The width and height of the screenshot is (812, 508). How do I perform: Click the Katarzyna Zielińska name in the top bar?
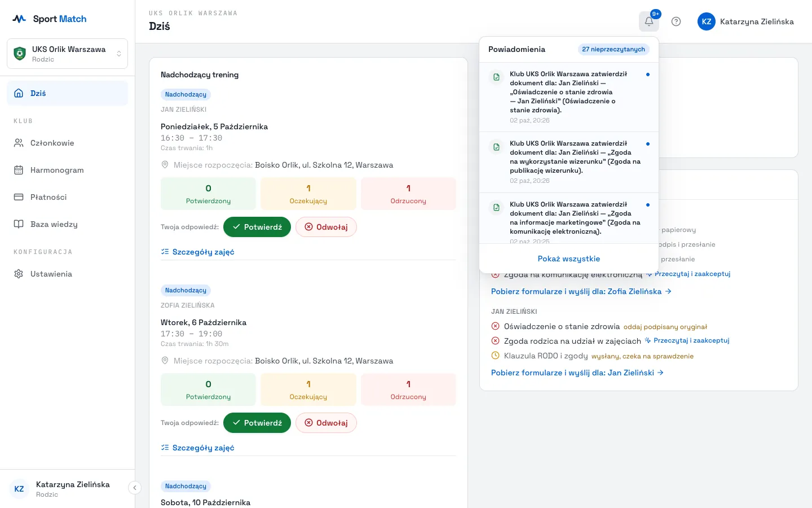(x=757, y=21)
